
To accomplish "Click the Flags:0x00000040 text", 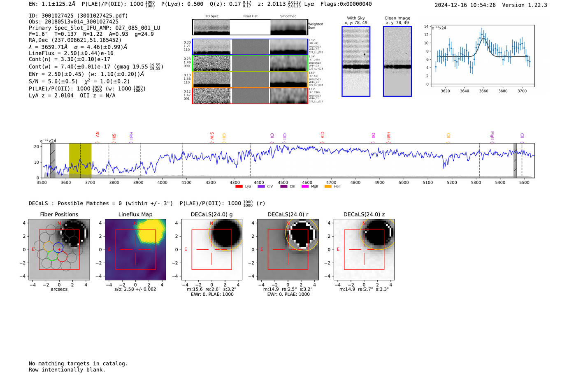I will 346,4.
